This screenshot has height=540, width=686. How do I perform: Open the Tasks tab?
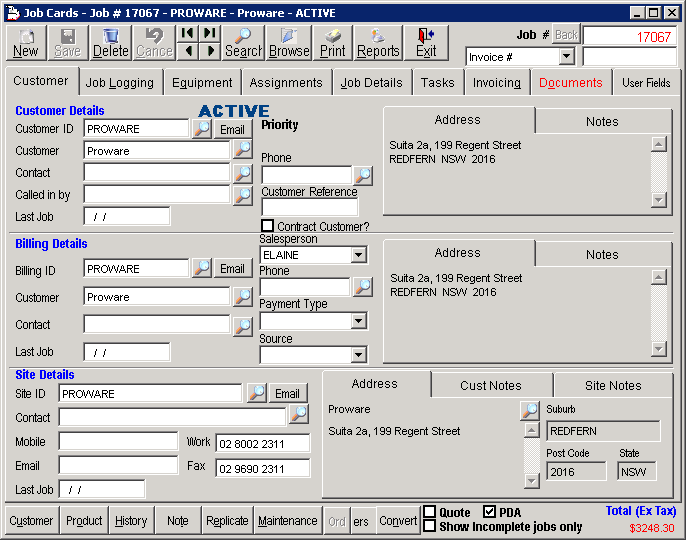coord(438,83)
